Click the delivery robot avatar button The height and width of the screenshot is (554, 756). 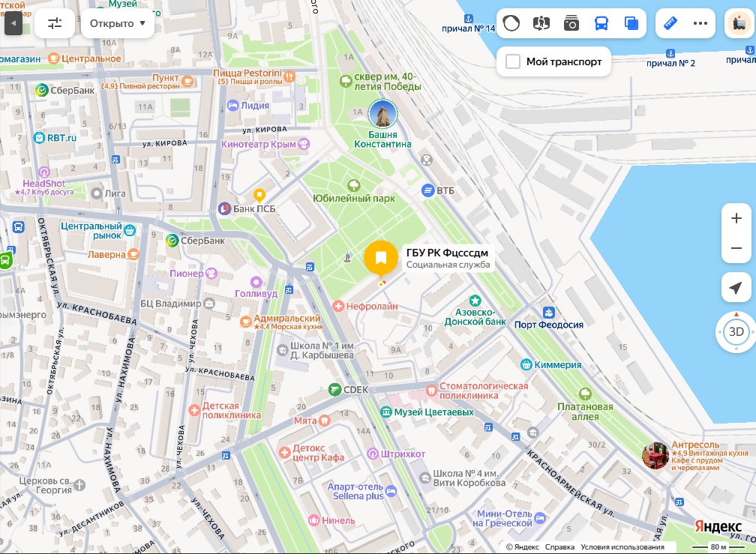point(739,23)
